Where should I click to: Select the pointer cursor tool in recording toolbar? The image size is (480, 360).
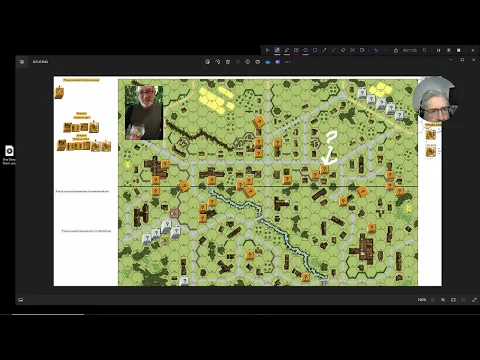[267, 50]
